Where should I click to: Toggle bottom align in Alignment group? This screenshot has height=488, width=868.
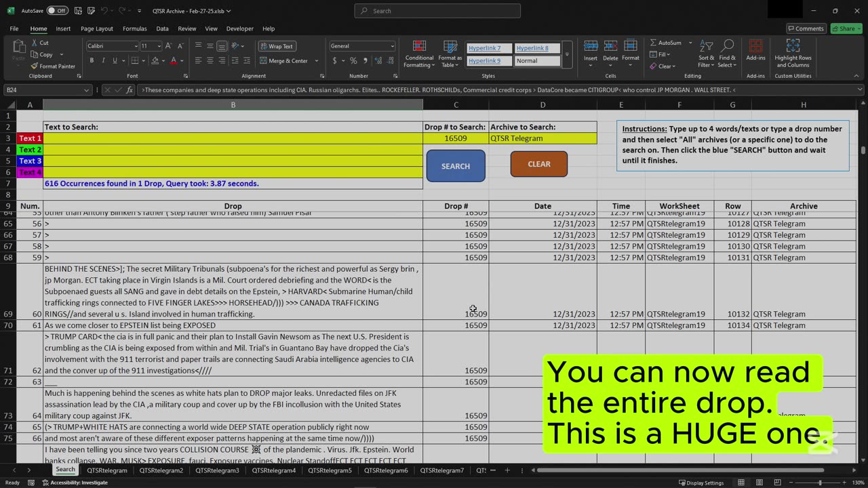222,46
